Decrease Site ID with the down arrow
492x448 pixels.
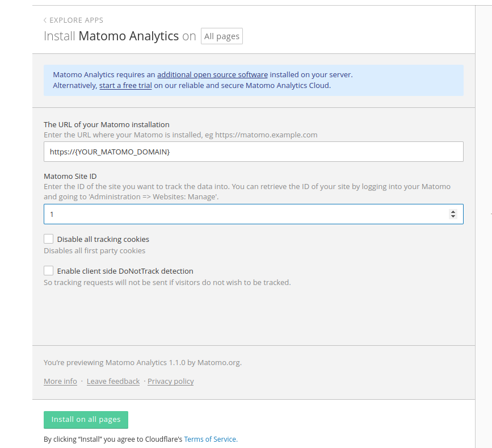453,217
